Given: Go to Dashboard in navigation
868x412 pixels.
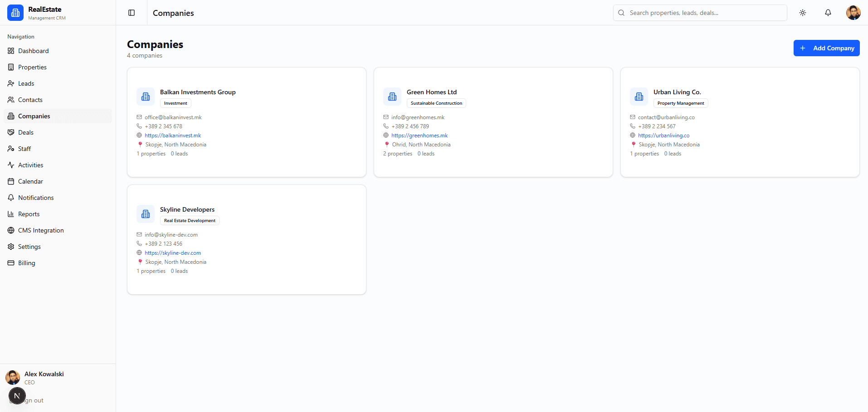Looking at the screenshot, I should pyautogui.click(x=58, y=51).
